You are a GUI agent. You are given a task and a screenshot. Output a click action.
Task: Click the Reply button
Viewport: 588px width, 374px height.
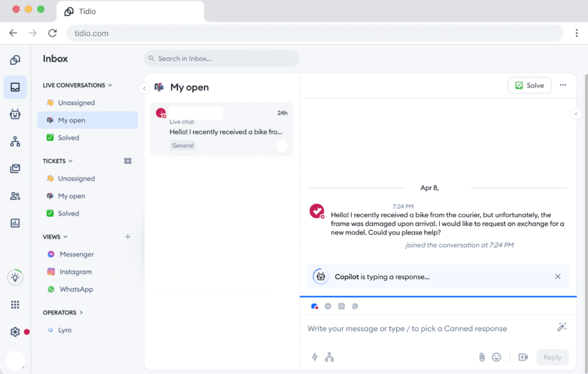552,357
